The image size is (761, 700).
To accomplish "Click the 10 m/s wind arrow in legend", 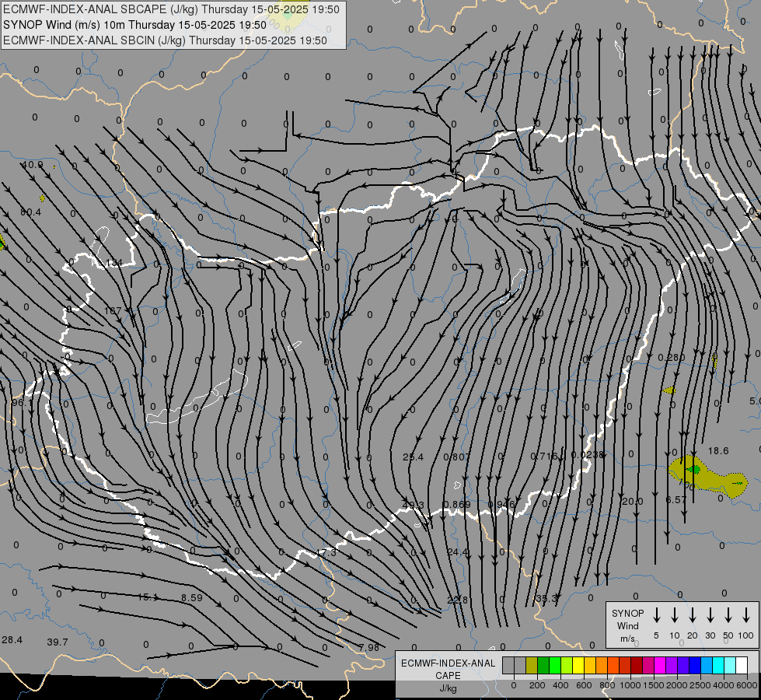I will [x=675, y=615].
